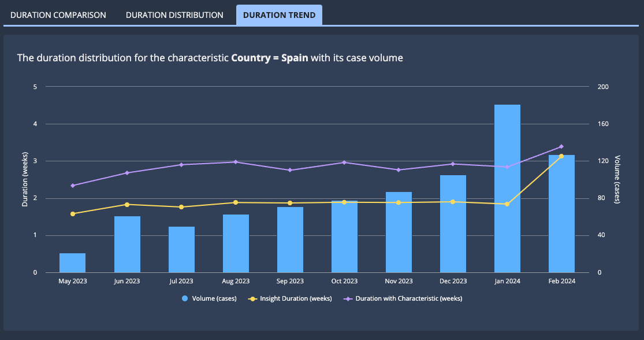This screenshot has width=644, height=340.
Task: Select the Jun 2023 volume bar
Action: (x=127, y=244)
